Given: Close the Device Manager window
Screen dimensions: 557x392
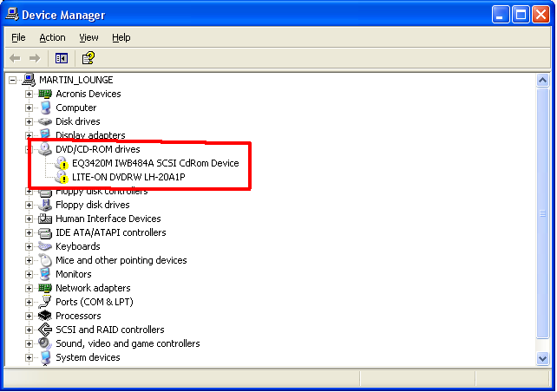Looking at the screenshot, I should coord(541,15).
